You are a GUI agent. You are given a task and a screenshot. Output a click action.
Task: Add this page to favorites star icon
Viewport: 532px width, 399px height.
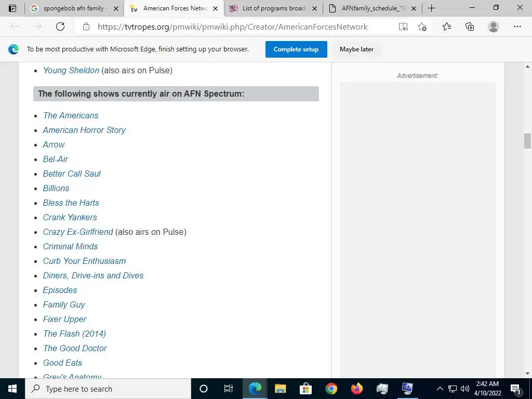tap(422, 26)
